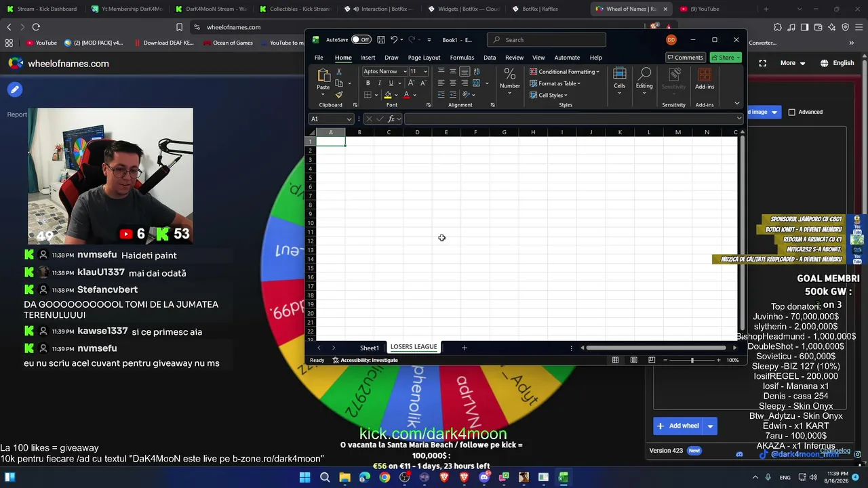Switch to the Sheet1 worksheet tab

point(370,348)
